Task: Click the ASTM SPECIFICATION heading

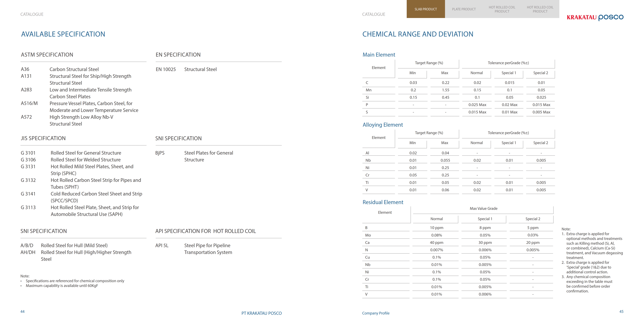Action: pos(47,55)
